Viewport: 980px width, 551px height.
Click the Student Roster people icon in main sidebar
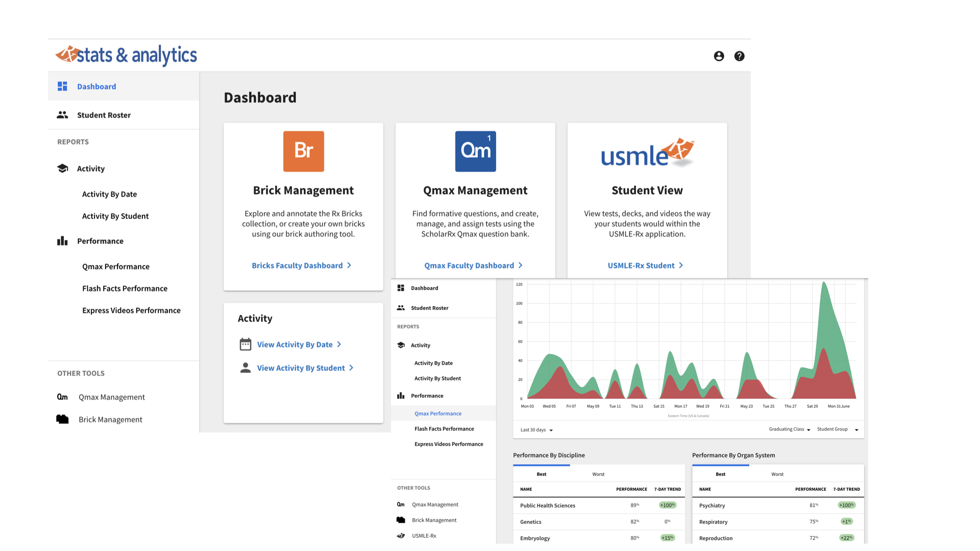click(62, 115)
